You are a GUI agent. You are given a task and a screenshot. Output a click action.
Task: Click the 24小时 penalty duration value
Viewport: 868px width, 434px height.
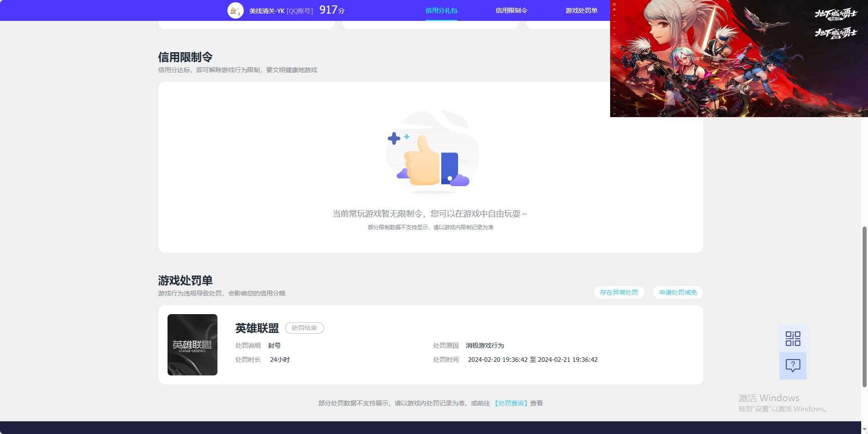click(x=280, y=360)
